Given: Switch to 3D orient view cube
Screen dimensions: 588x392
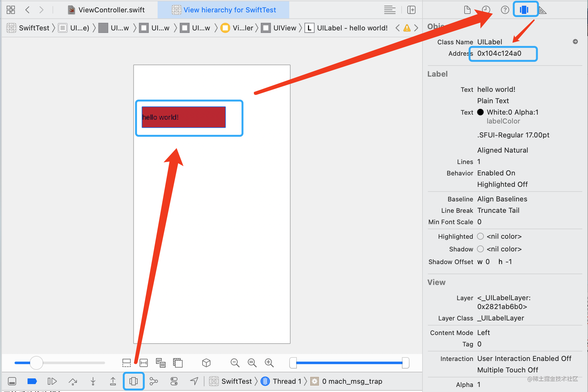Looking at the screenshot, I should pos(206,363).
